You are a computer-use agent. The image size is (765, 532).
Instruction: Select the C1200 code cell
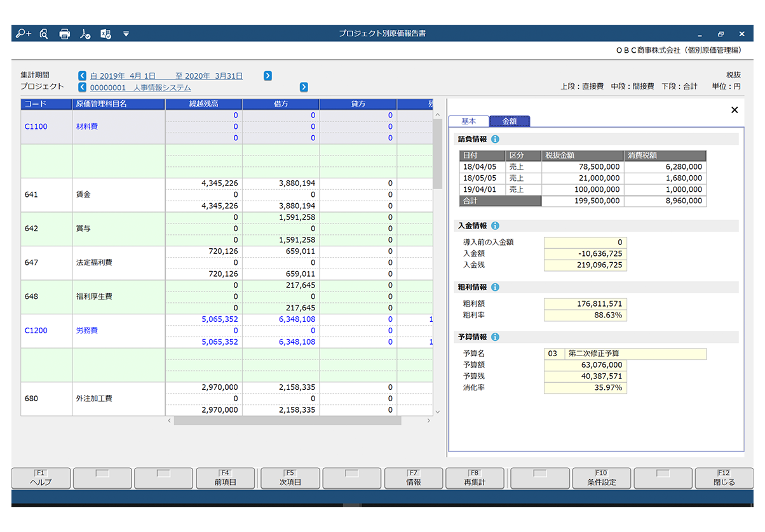point(46,331)
